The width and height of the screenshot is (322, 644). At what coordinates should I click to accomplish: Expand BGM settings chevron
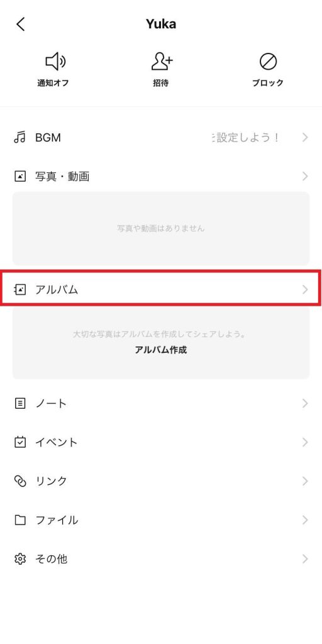[x=305, y=138]
